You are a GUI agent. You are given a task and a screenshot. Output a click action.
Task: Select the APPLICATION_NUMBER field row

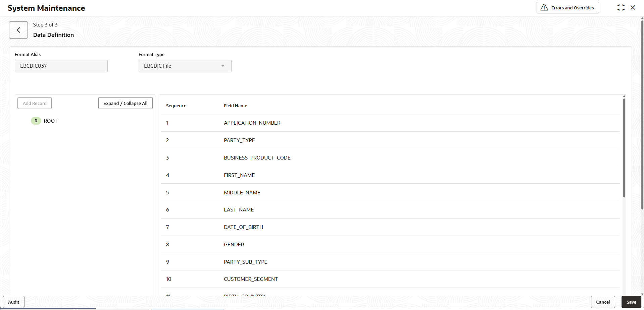[x=390, y=123]
